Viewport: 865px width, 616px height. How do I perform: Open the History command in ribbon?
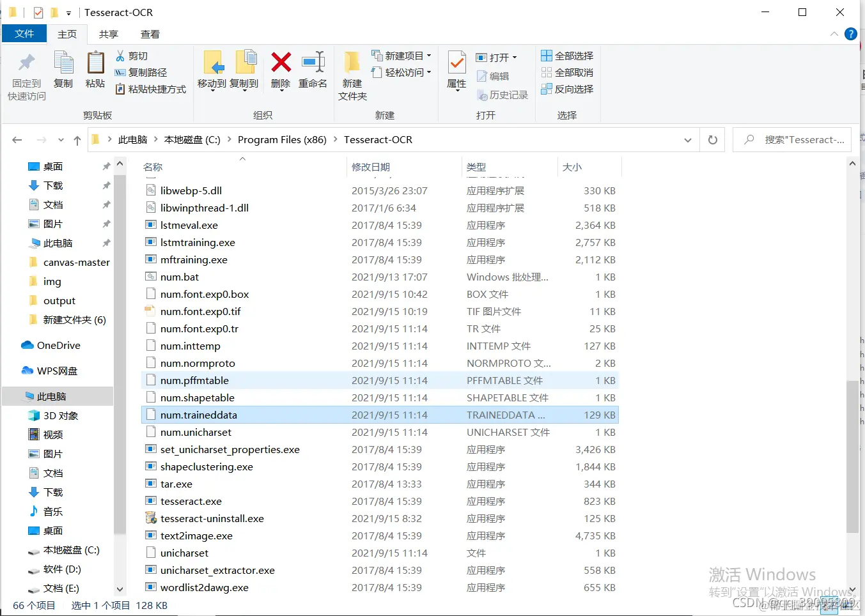pyautogui.click(x=503, y=95)
